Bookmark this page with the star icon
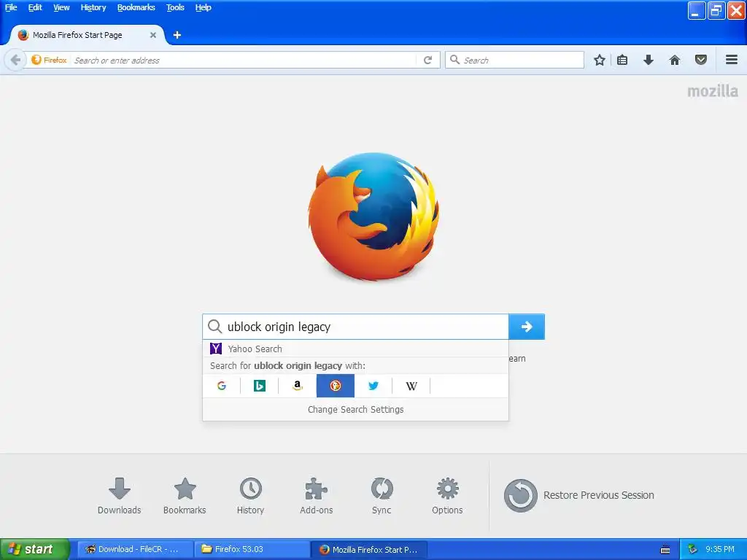This screenshot has width=747, height=560. coord(600,60)
